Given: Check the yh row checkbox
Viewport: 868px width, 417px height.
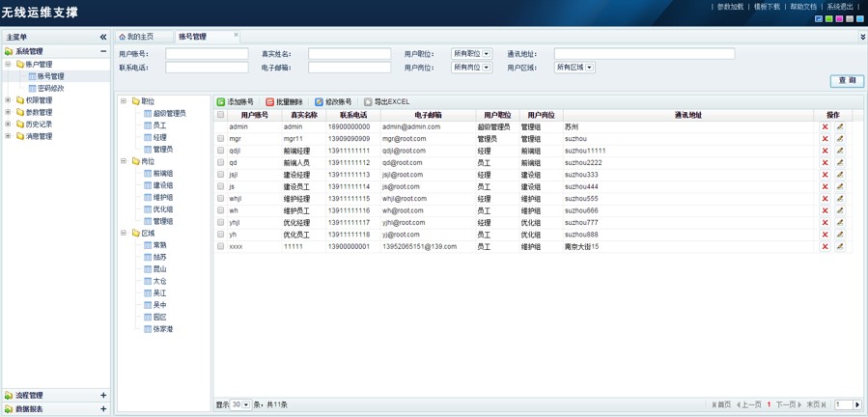Looking at the screenshot, I should [x=221, y=235].
